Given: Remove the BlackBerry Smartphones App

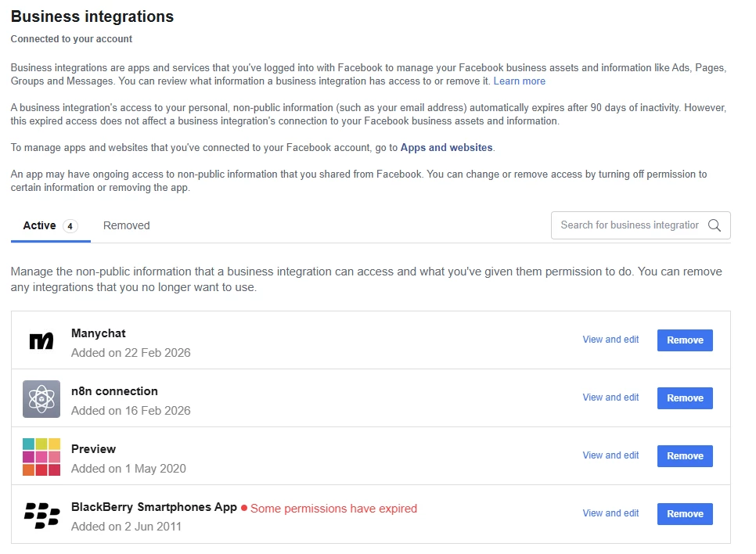Looking at the screenshot, I should click(685, 514).
